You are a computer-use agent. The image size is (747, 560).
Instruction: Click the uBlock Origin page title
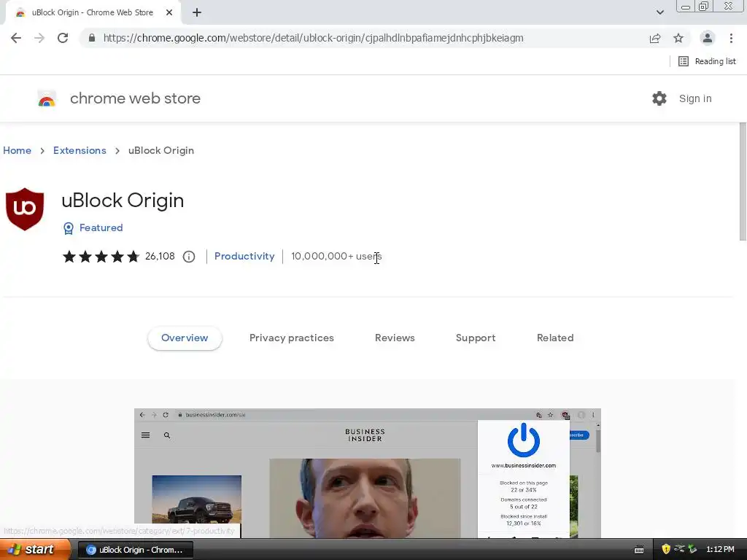pyautogui.click(x=123, y=201)
